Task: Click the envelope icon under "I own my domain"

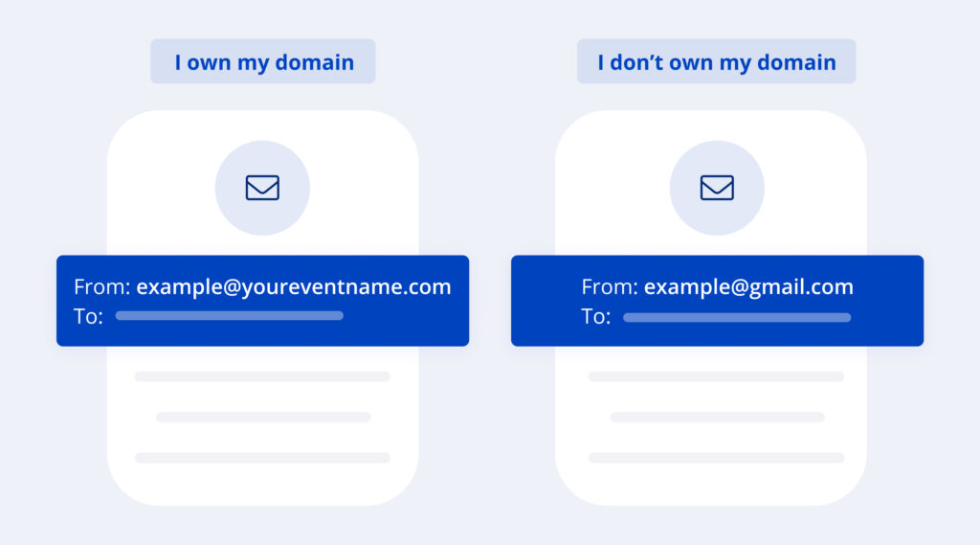Action: tap(262, 188)
